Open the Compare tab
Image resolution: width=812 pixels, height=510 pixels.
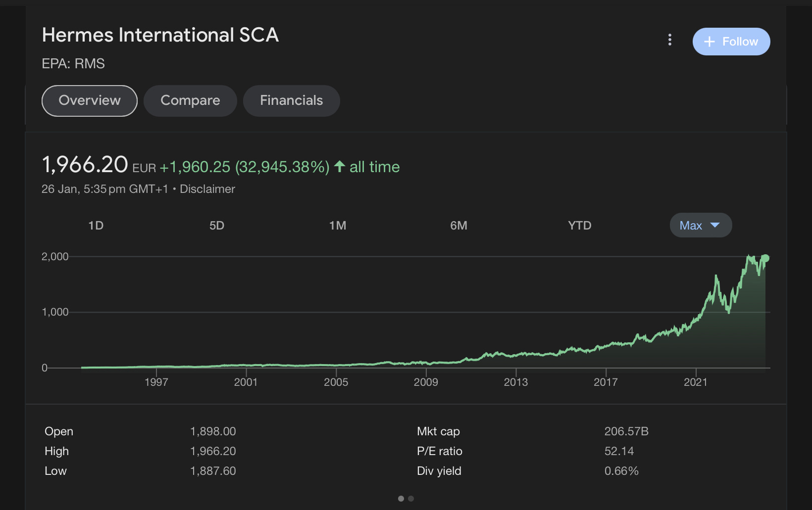click(190, 100)
